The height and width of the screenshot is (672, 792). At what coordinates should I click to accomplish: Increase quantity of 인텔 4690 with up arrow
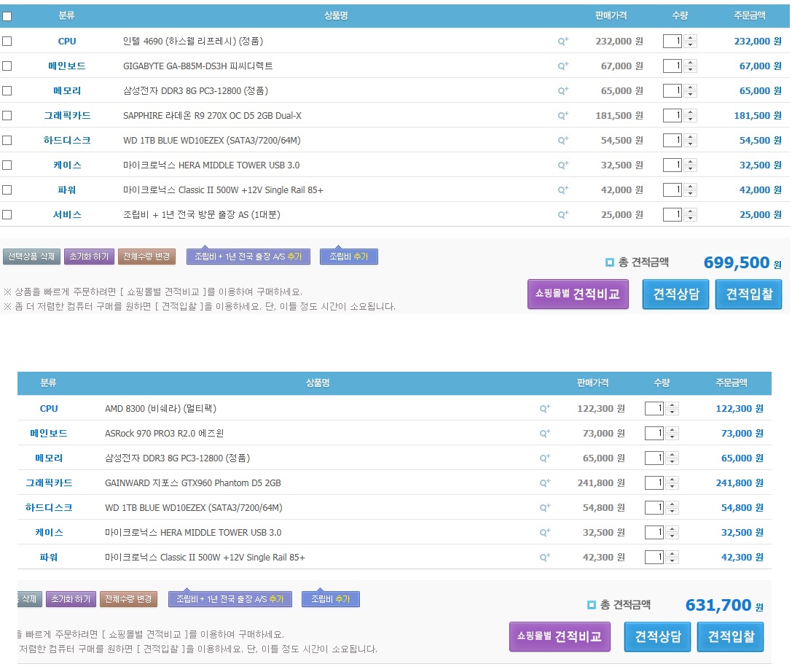click(x=691, y=39)
